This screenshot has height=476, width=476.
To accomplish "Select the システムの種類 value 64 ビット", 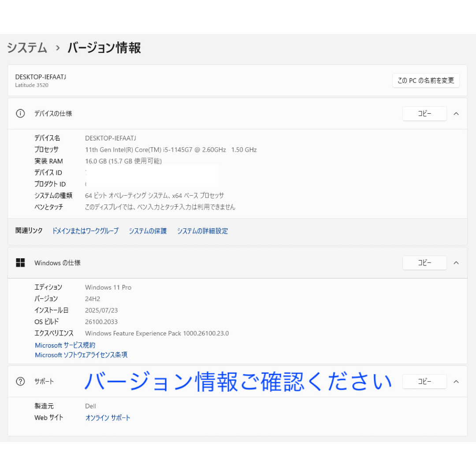I will click(155, 196).
